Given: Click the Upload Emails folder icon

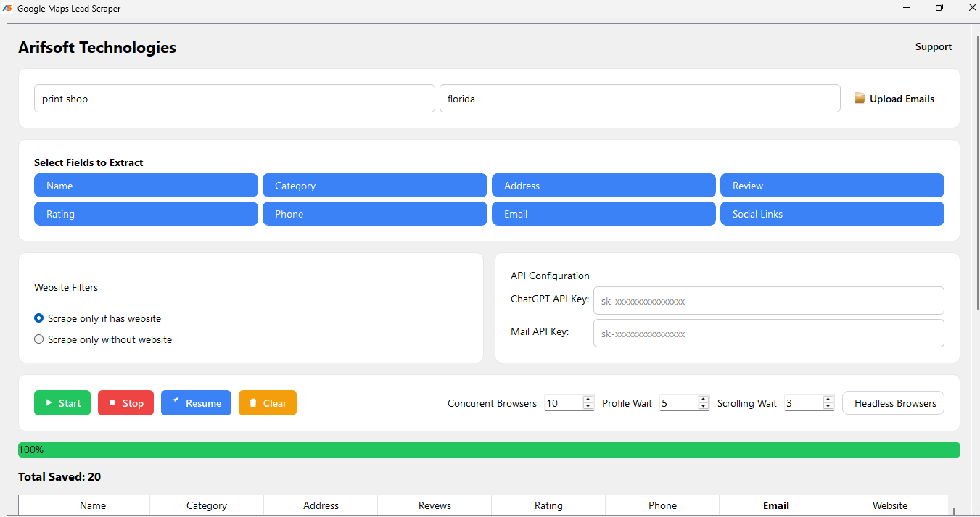Looking at the screenshot, I should coord(860,99).
